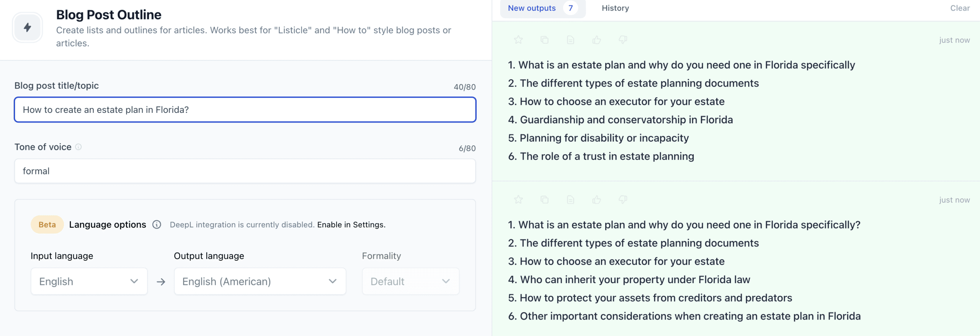This screenshot has width=980, height=336.
Task: Thumbs down the output with the Guardianship line
Action: point(623,40)
